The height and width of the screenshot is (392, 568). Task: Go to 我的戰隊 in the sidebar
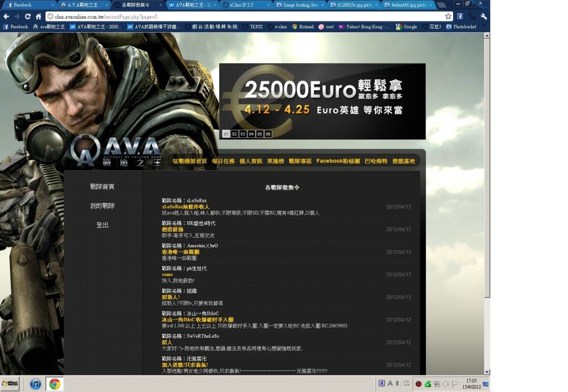coord(102,206)
